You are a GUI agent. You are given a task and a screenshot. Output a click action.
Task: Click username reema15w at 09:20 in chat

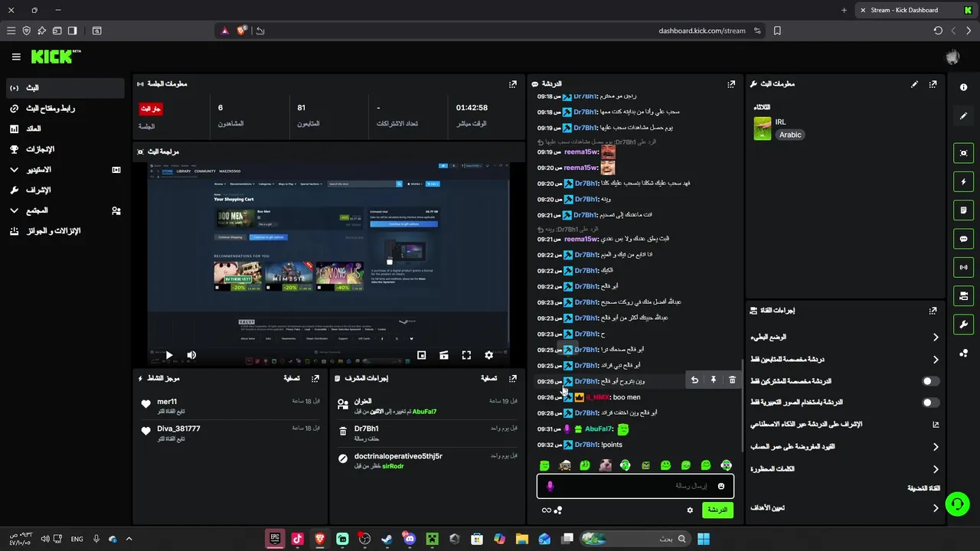tap(581, 168)
